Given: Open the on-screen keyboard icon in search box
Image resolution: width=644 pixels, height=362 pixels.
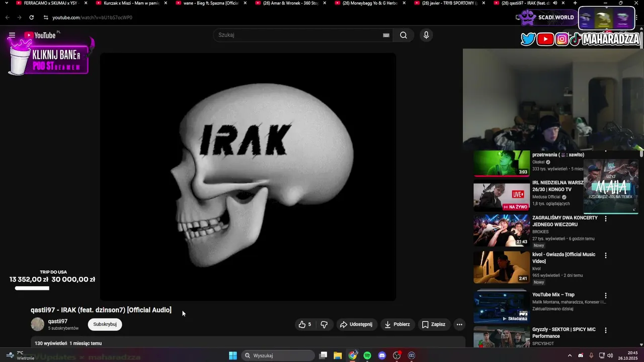Looking at the screenshot, I should coord(386,35).
